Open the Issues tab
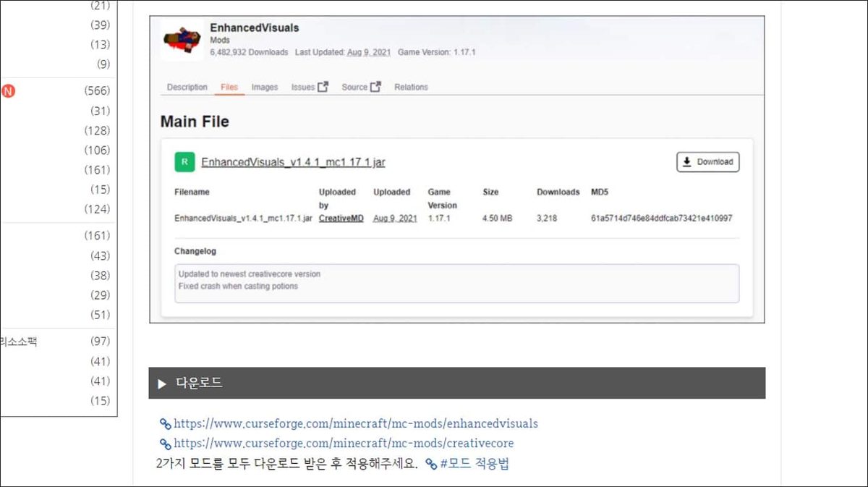Image resolution: width=868 pixels, height=487 pixels. coord(303,87)
